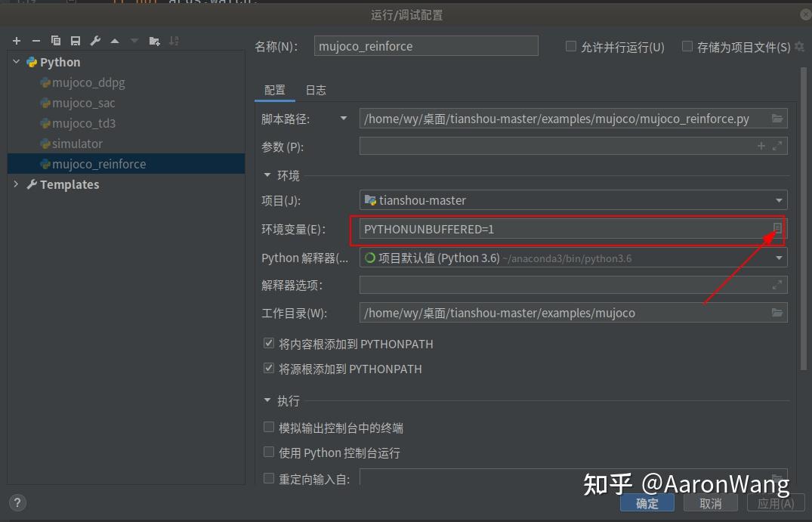Open the Python 解释器 dropdown

click(779, 258)
